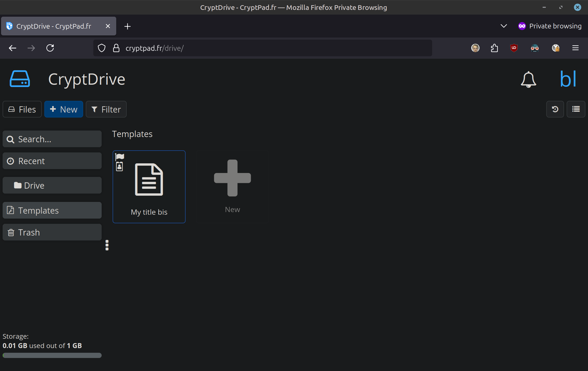The height and width of the screenshot is (371, 588).
Task: Open the Filter dropdown
Action: pyautogui.click(x=106, y=109)
